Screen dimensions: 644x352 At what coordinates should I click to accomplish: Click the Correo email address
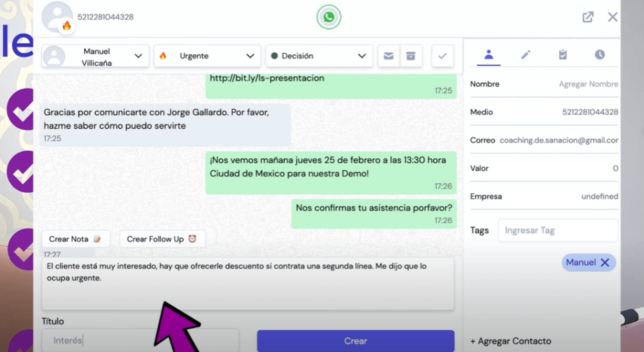tap(559, 140)
